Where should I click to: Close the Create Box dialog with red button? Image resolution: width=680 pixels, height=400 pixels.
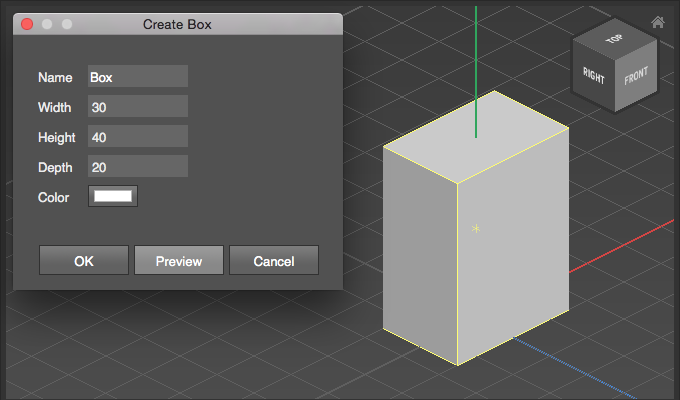[x=27, y=23]
